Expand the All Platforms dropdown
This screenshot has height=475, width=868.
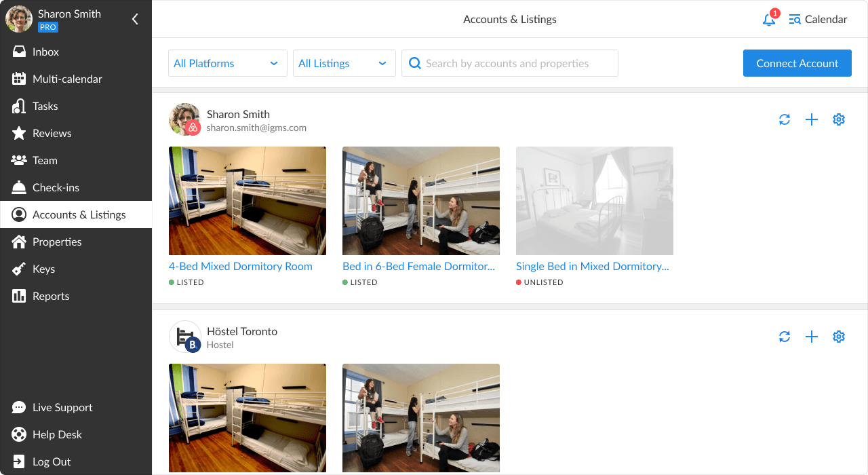[x=227, y=63]
